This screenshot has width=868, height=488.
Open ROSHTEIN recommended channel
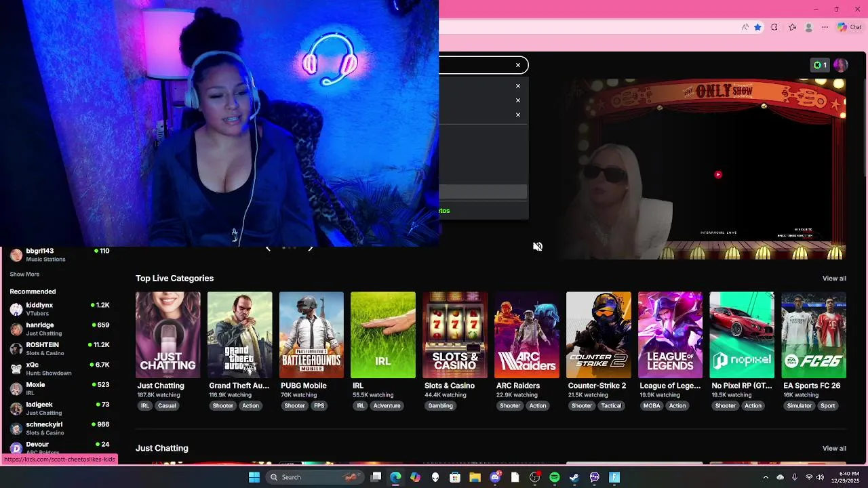pos(60,348)
